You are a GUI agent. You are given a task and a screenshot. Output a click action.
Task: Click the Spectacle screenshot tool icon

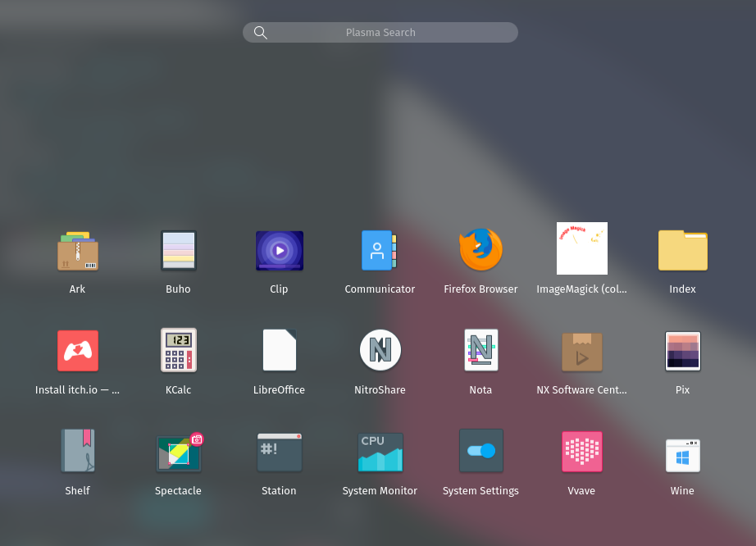[180, 452]
